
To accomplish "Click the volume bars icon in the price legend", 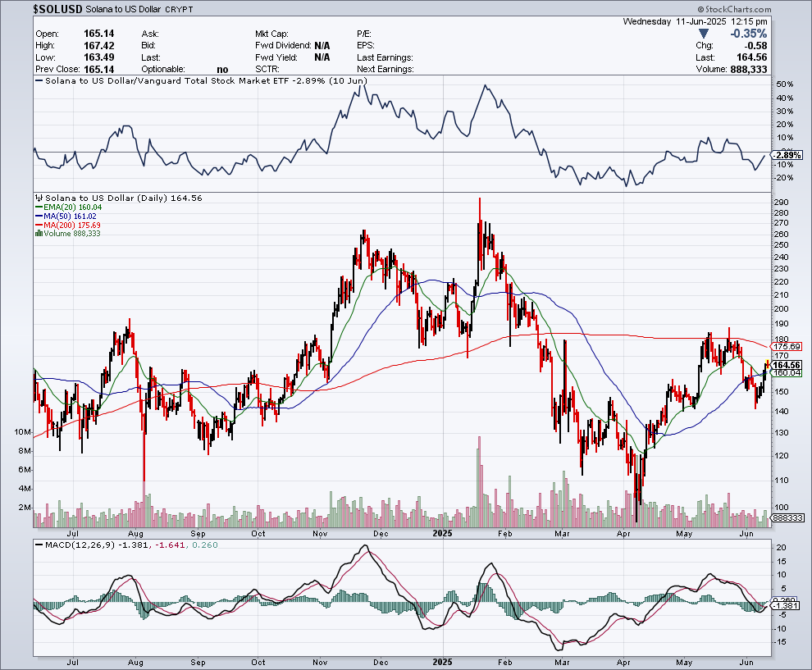I will [39, 234].
